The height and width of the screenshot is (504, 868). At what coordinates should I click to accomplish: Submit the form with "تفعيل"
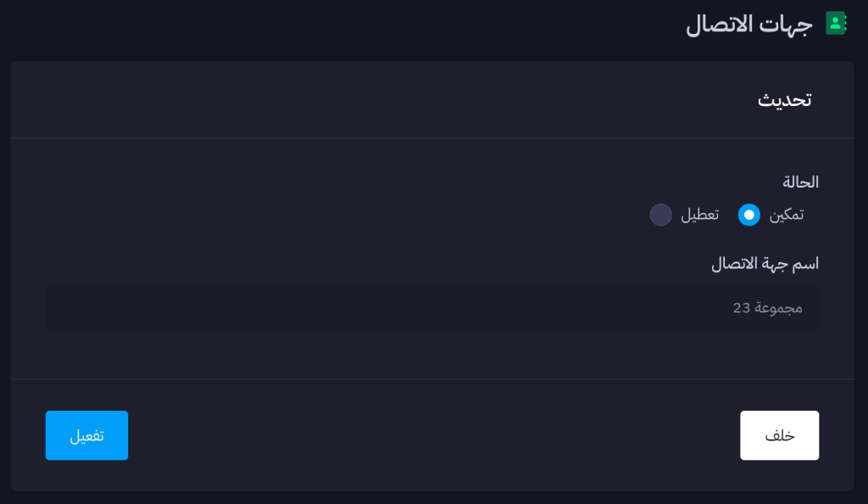pyautogui.click(x=86, y=435)
